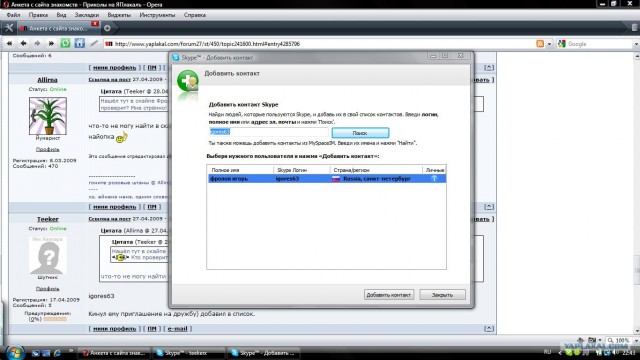
Task: Switch to Skype - teekerx taskbar button
Action: (189, 353)
